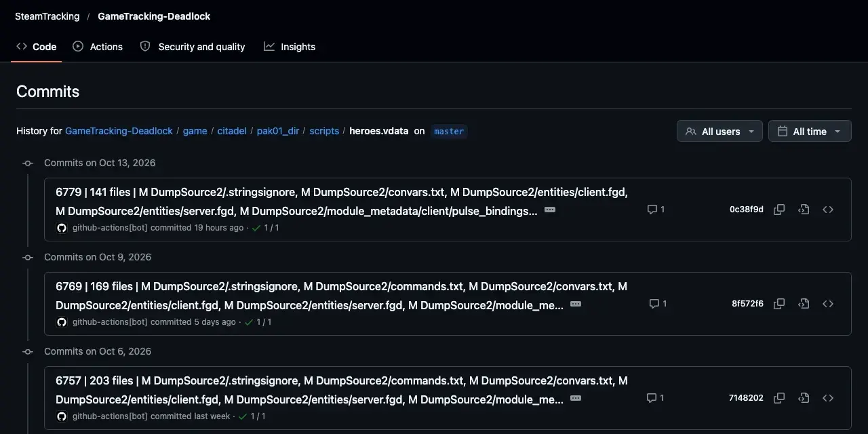Expand the full message of commit 6769
Screen dimensions: 868x434
point(576,304)
